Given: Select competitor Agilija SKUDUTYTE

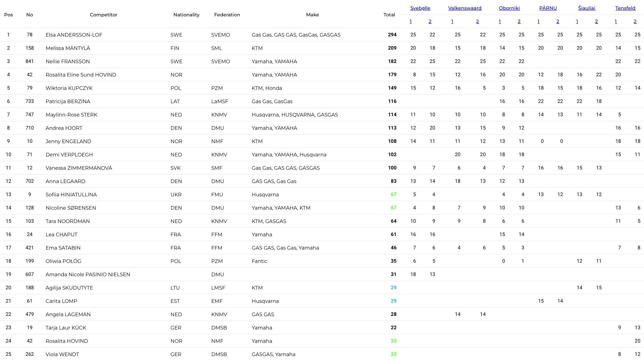Looking at the screenshot, I should pyautogui.click(x=69, y=288).
